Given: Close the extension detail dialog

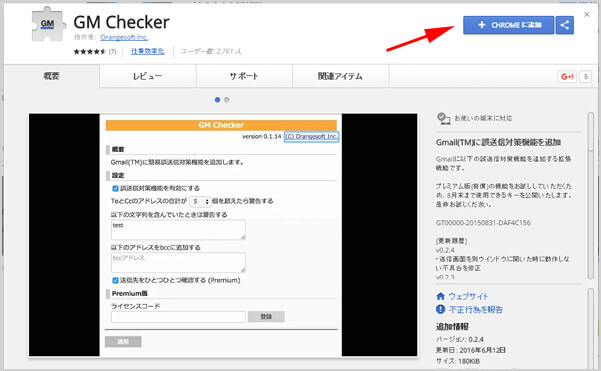Looking at the screenshot, I should click(586, 15).
